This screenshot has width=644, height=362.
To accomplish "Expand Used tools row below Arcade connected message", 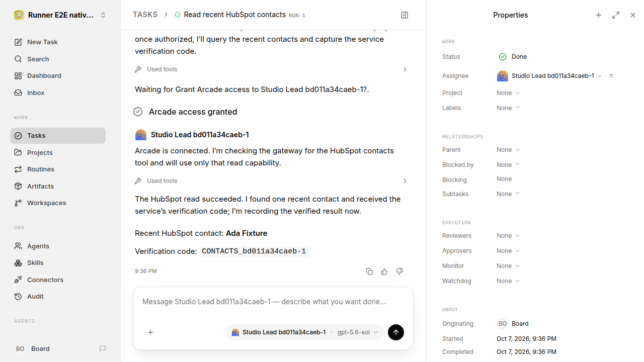I will pos(271,181).
